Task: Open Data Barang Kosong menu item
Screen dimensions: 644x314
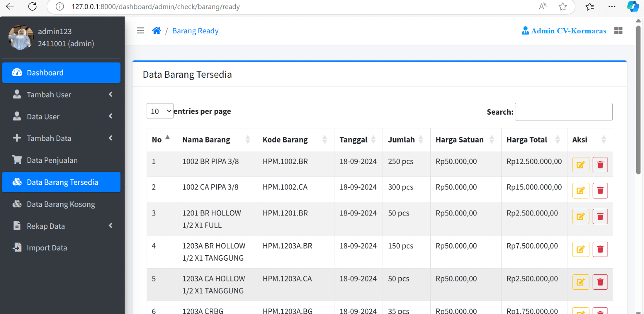Action: coord(61,204)
